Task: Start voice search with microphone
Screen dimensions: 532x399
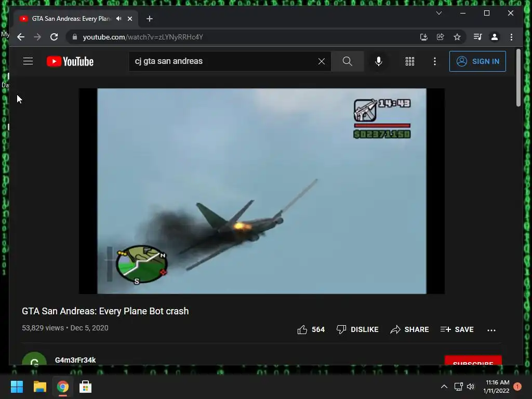Action: pyautogui.click(x=379, y=61)
